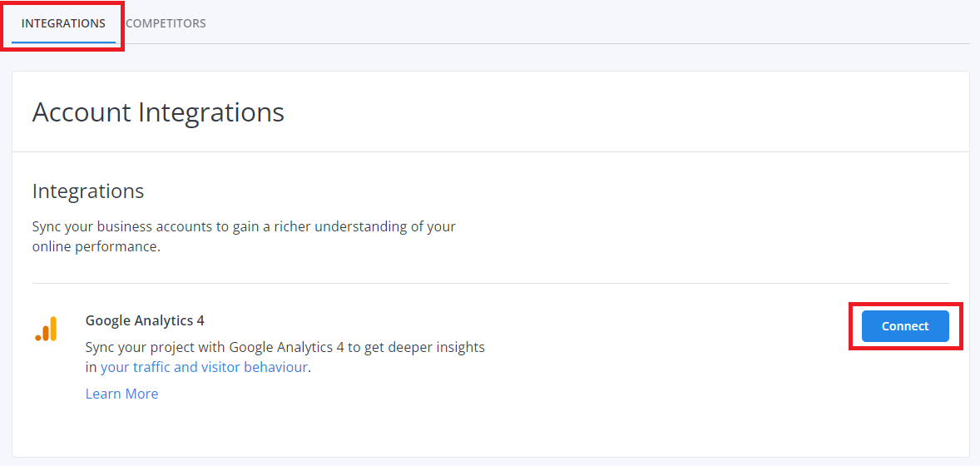Open the Learn More link
This screenshot has width=980, height=466.
point(121,394)
